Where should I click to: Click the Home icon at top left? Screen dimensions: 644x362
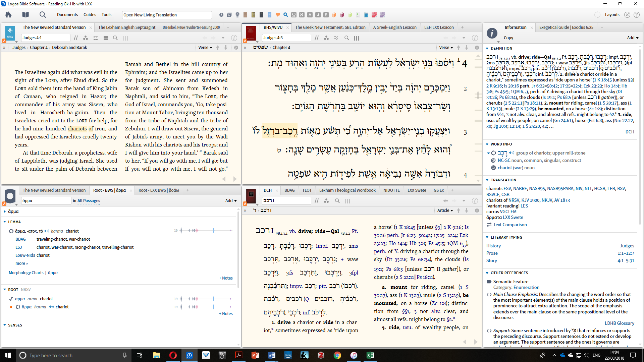click(x=8, y=15)
